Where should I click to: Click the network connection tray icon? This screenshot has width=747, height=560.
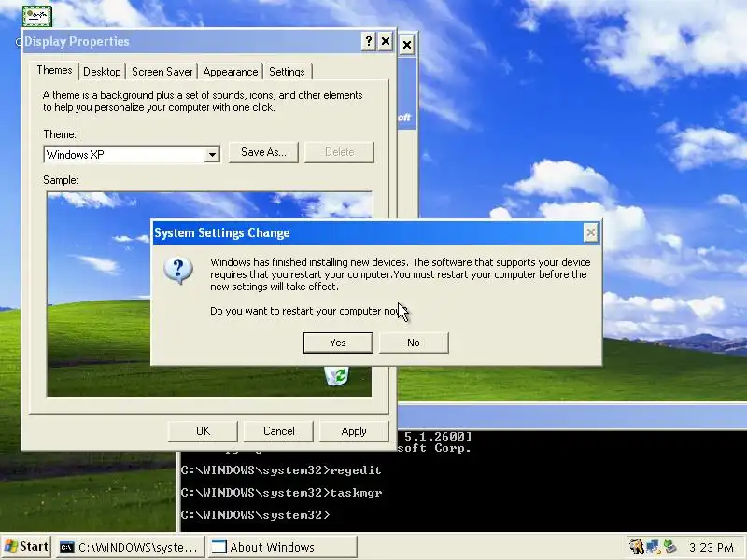[x=652, y=547]
